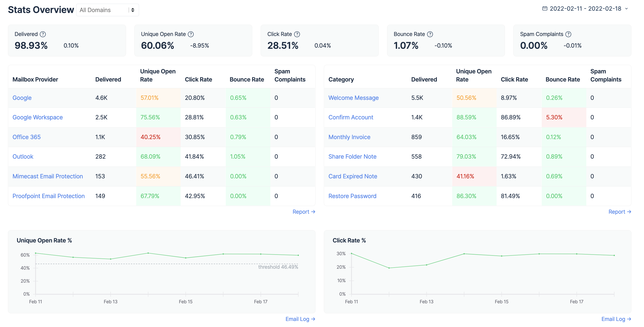Click the Spam Complaints help icon
Image resolution: width=644 pixels, height=327 pixels.
tap(568, 34)
